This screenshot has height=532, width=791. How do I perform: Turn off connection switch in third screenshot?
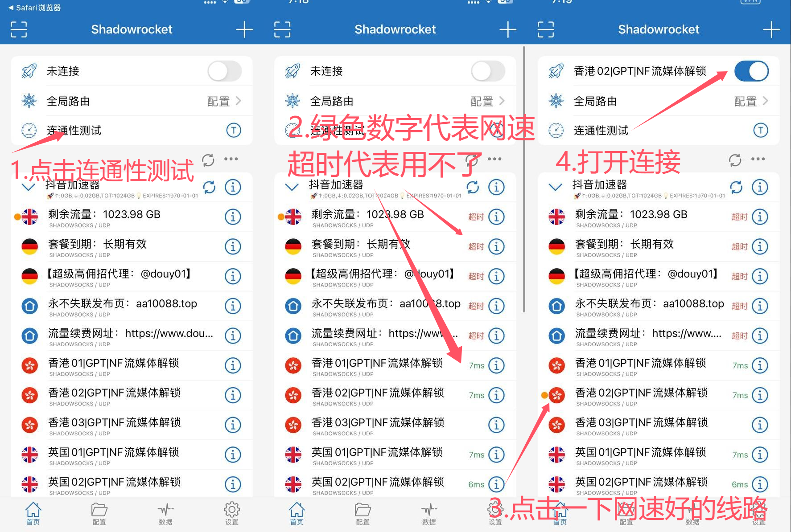pyautogui.click(x=752, y=71)
